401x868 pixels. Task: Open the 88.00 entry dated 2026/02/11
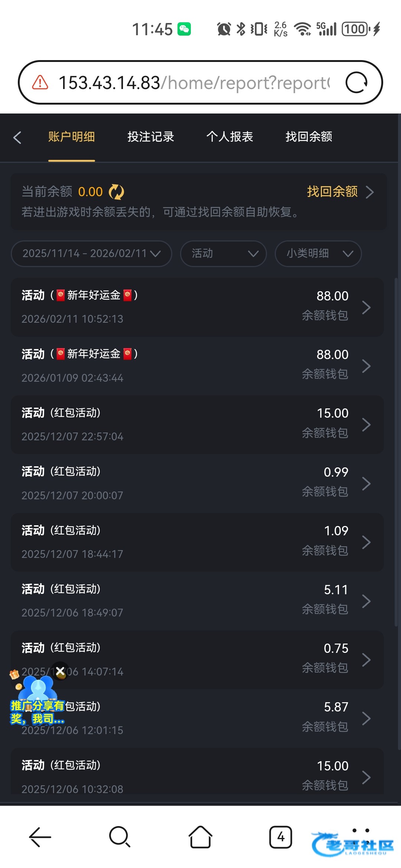tap(197, 307)
